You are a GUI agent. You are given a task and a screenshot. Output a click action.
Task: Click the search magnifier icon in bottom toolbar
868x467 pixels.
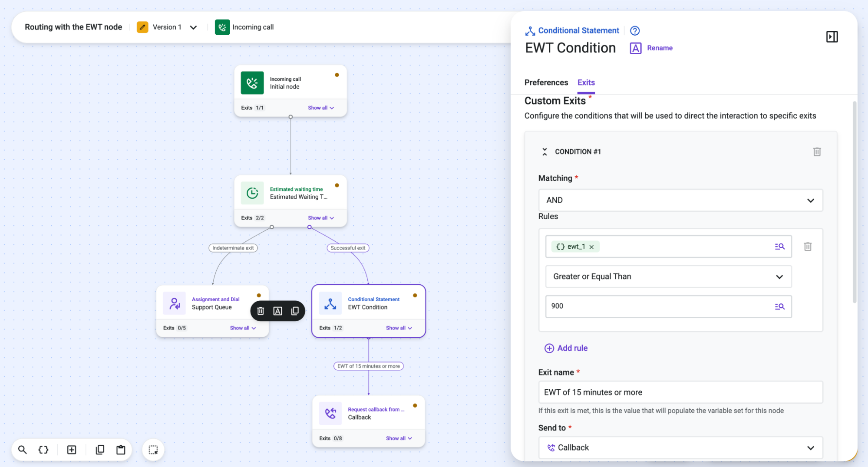point(23,450)
